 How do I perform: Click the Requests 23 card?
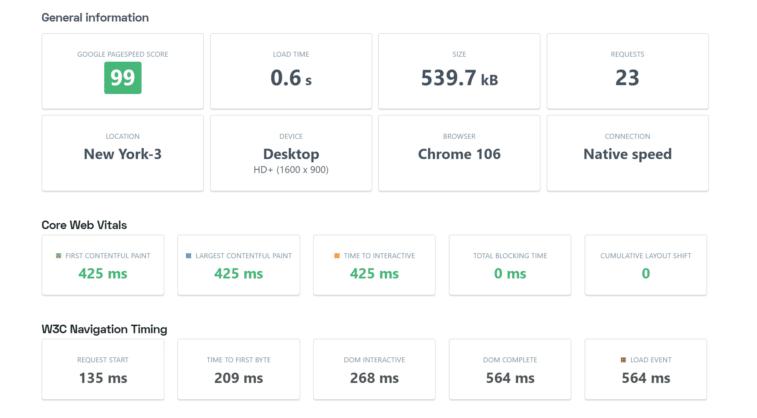[x=627, y=71]
